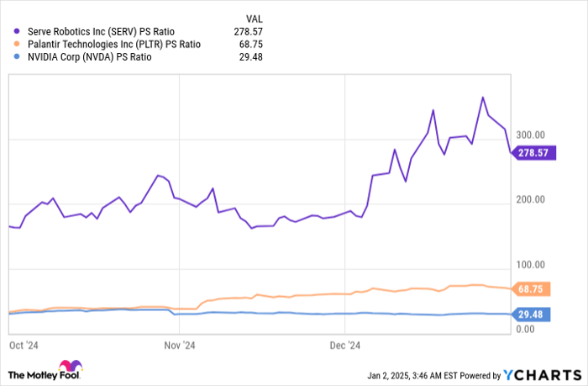Click the Jan 2, 2025 timestamp text
Image resolution: width=588 pixels, height=386 pixels.
(x=399, y=374)
